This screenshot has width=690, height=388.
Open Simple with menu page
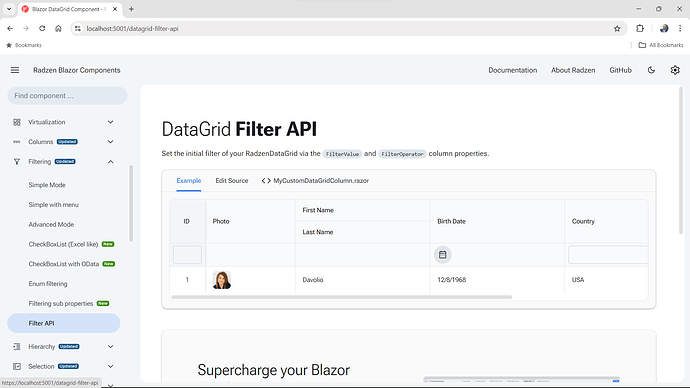pos(54,205)
